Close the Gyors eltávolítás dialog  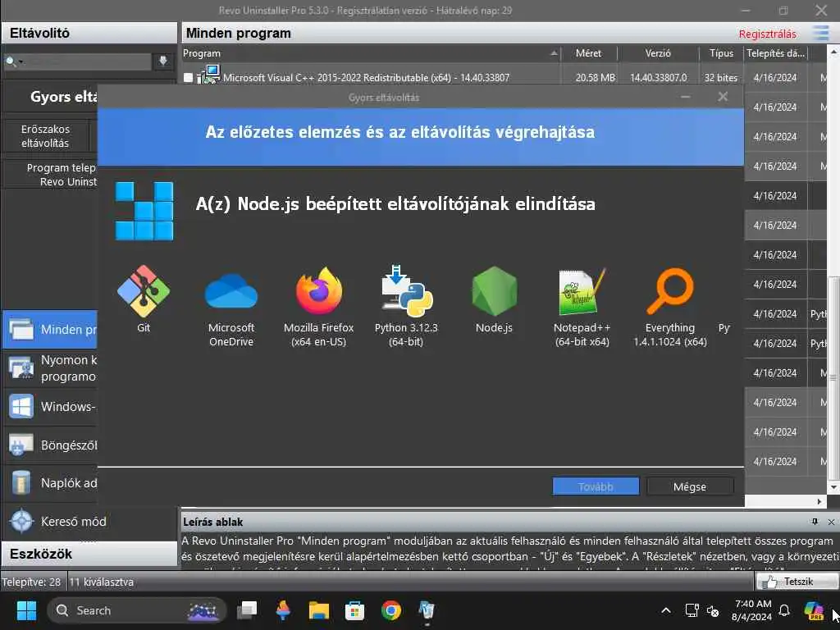pyautogui.click(x=723, y=97)
